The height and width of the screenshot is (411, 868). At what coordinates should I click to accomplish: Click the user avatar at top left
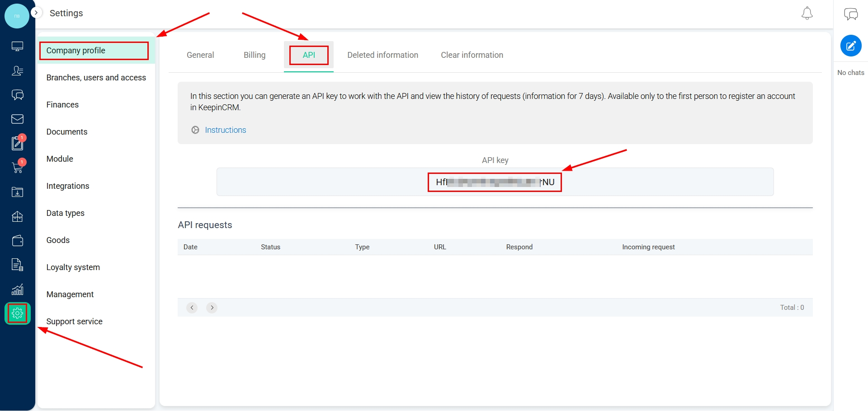point(17,16)
